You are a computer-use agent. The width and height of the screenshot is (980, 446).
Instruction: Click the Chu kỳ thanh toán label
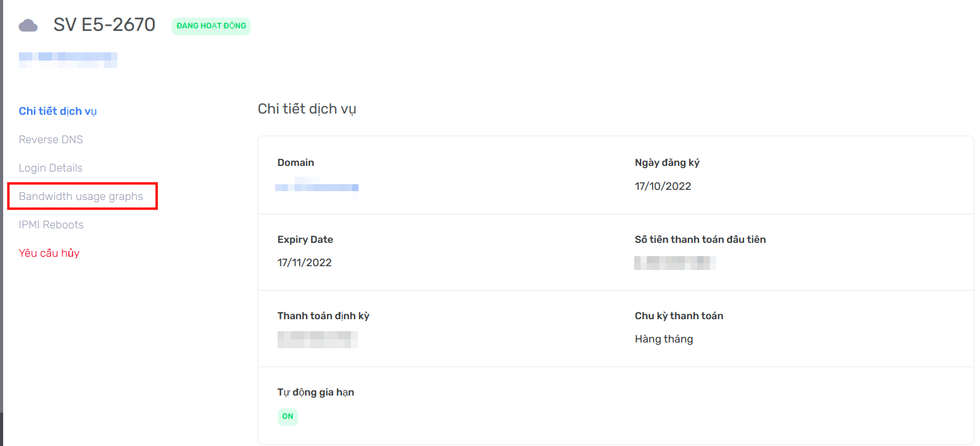(678, 315)
